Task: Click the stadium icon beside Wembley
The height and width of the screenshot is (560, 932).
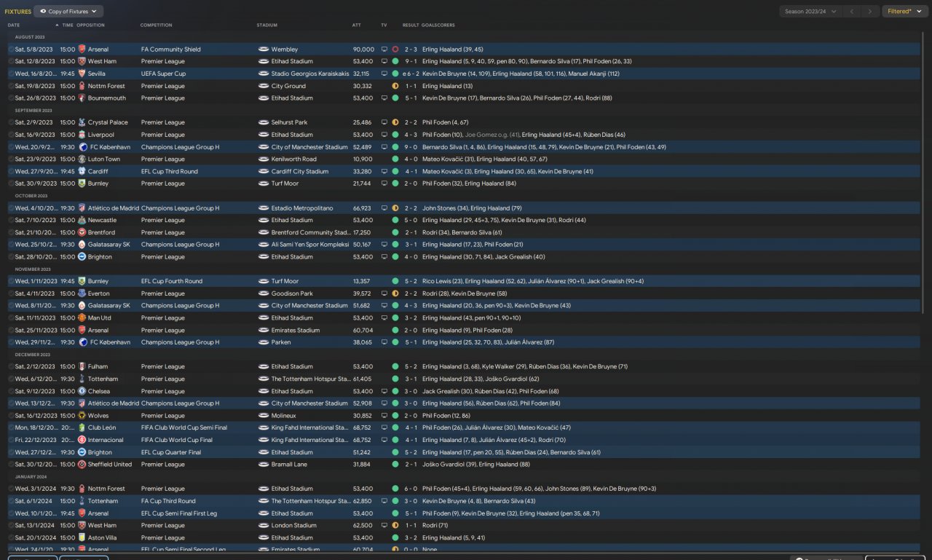Action: 264,50
